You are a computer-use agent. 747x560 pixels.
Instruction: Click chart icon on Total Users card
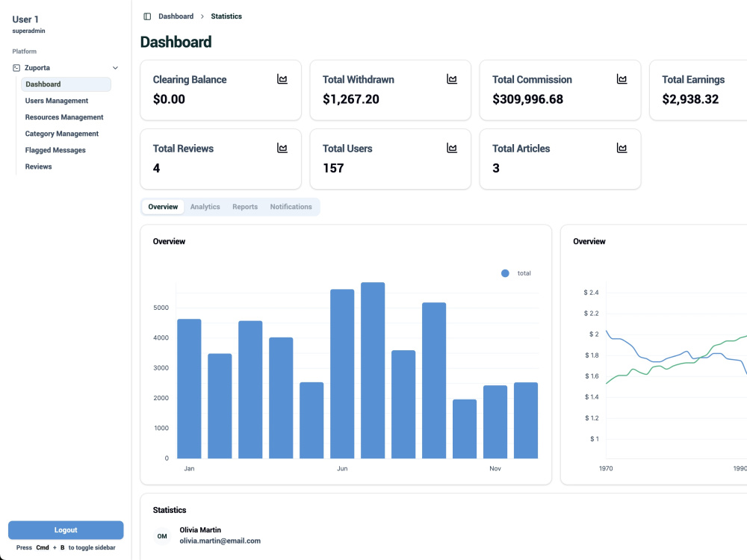tap(452, 148)
